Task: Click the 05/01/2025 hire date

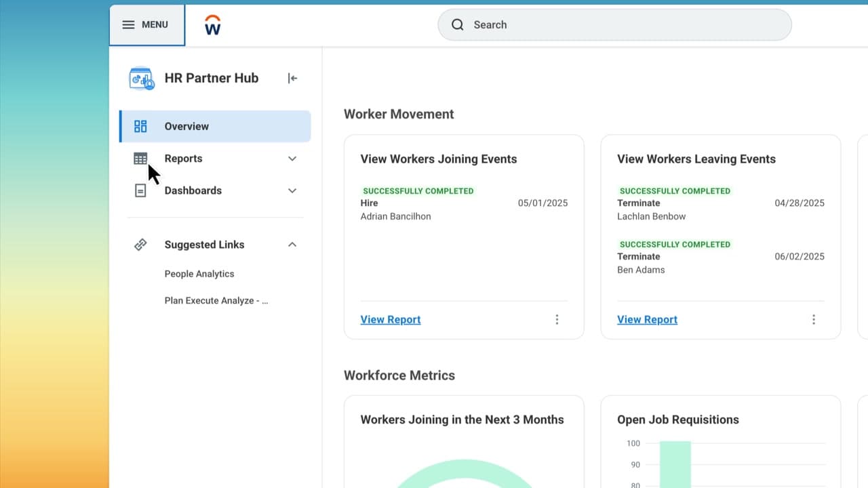Action: coord(543,203)
